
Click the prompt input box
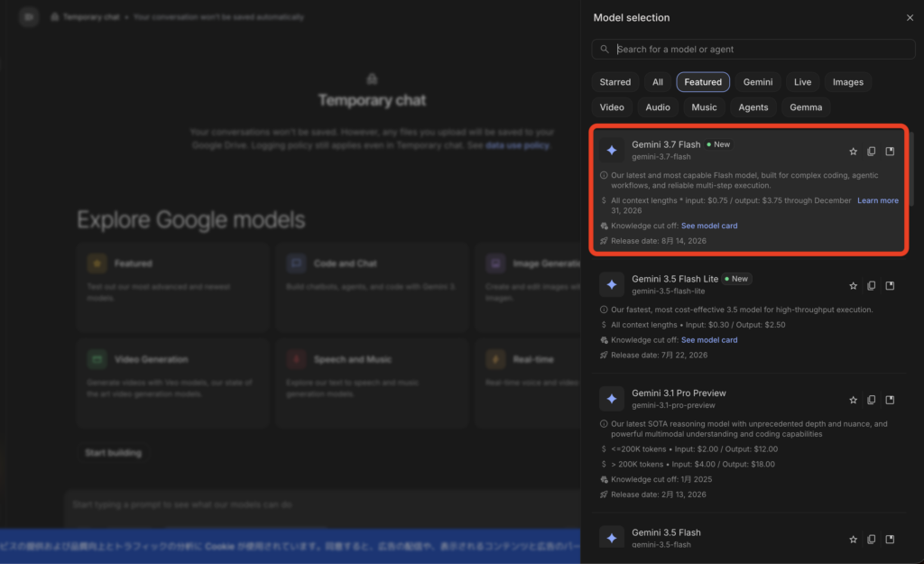pyautogui.click(x=323, y=505)
